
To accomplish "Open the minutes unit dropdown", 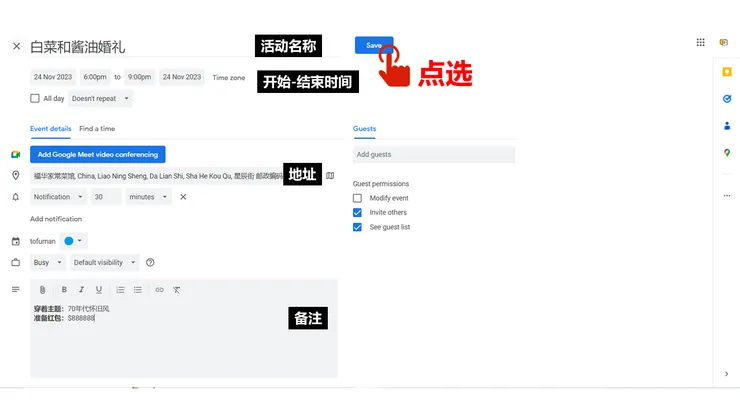I will tap(148, 197).
